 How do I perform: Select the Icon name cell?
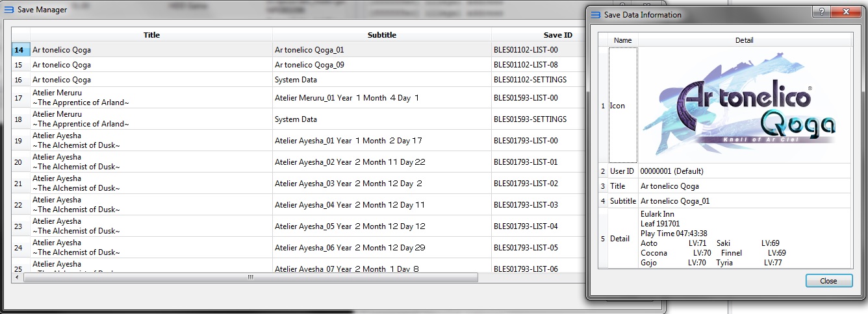[622, 105]
